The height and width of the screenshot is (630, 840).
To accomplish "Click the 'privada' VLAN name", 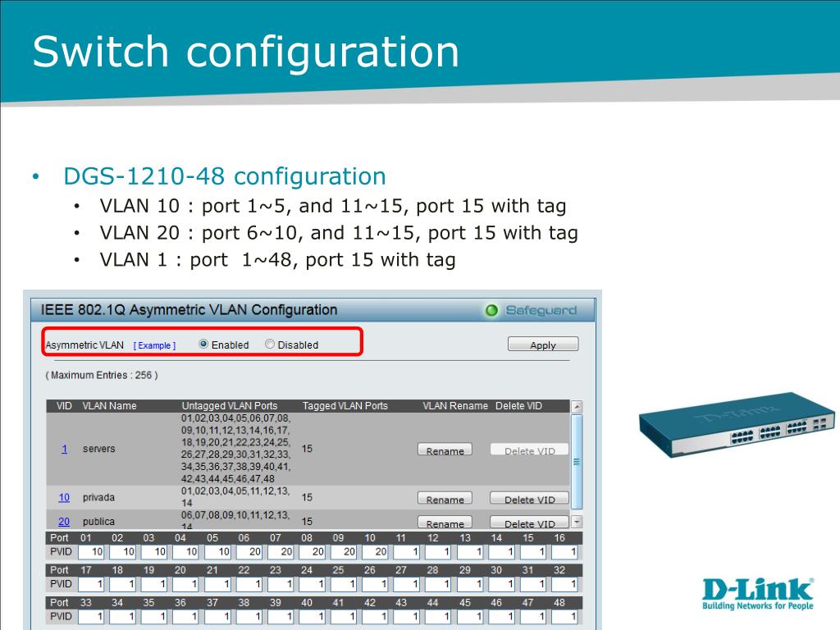I will tap(98, 497).
